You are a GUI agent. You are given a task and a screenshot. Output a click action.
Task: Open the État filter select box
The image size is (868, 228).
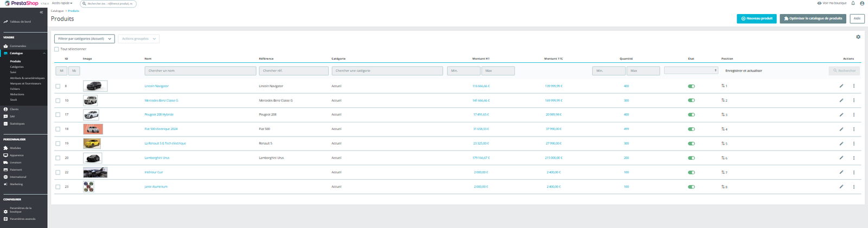[691, 70]
